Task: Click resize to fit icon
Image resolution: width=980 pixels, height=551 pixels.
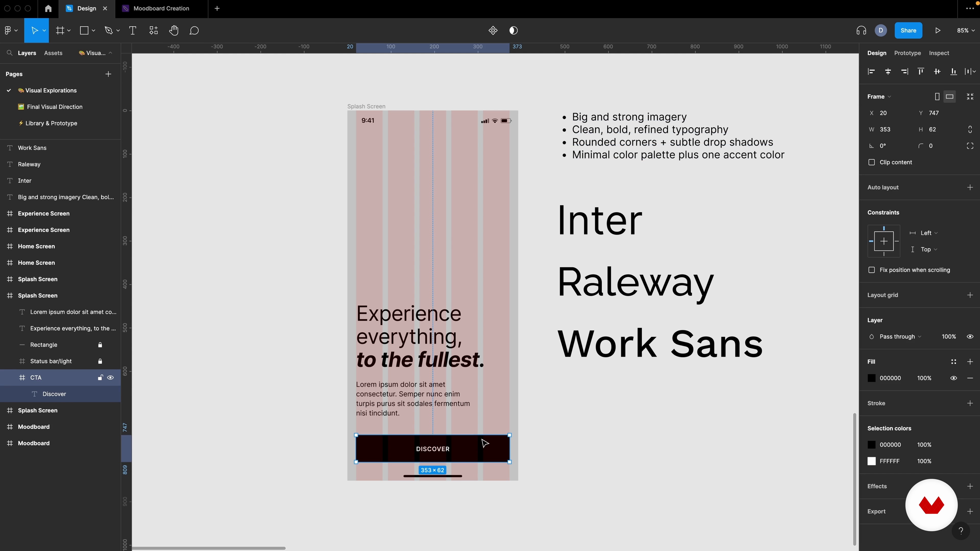Action: point(970,97)
